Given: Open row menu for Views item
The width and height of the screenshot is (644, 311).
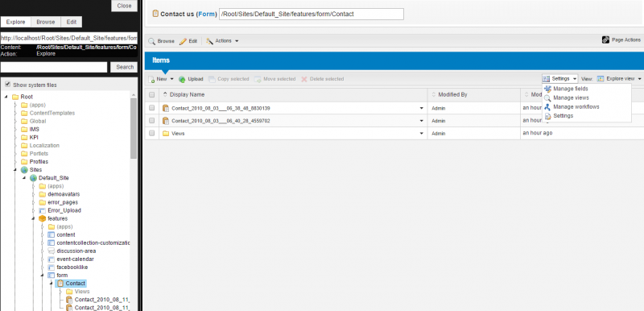Looking at the screenshot, I should coord(421,134).
